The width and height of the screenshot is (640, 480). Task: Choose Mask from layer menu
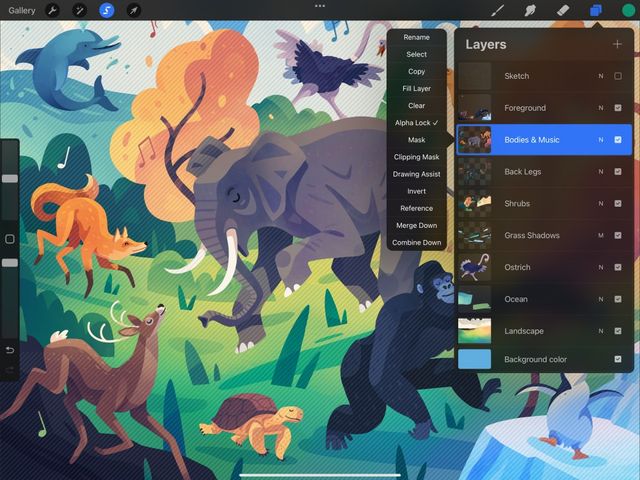pyautogui.click(x=416, y=140)
